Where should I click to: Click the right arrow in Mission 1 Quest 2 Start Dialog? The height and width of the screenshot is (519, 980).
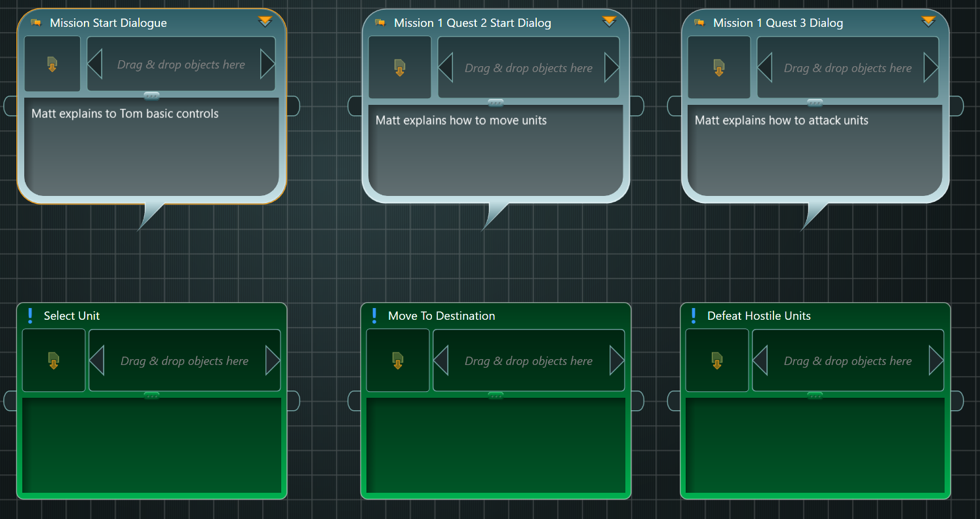point(612,67)
